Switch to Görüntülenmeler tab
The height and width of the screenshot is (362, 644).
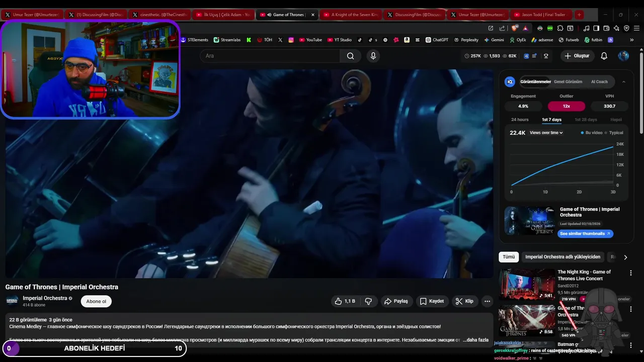pyautogui.click(x=535, y=81)
